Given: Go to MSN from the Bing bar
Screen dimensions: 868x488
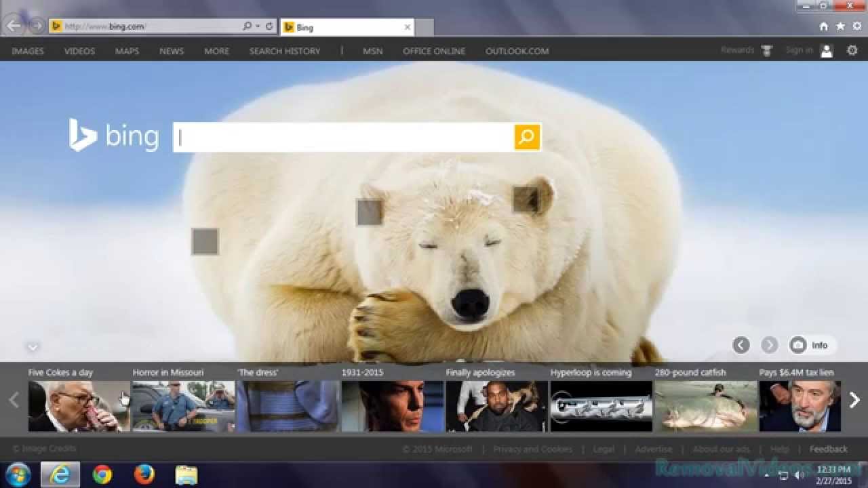Looking at the screenshot, I should [x=372, y=51].
